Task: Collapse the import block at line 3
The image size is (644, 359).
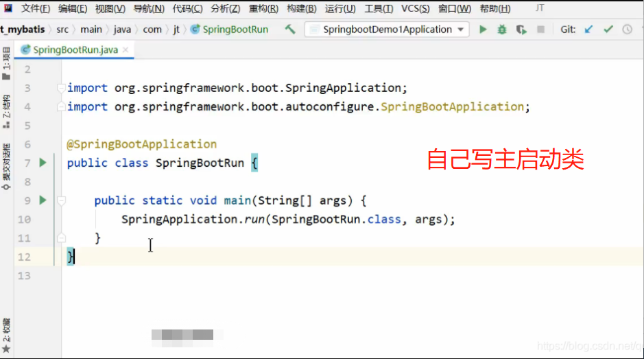Action: tap(61, 88)
